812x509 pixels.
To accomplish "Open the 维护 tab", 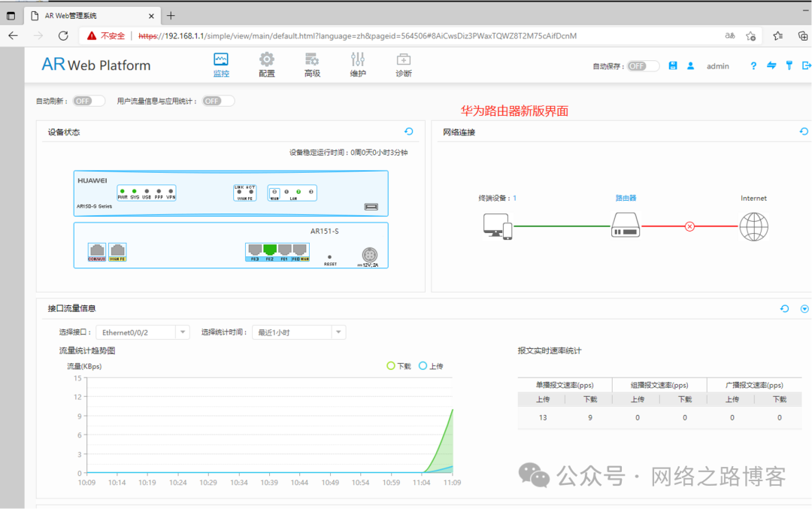I will 358,65.
